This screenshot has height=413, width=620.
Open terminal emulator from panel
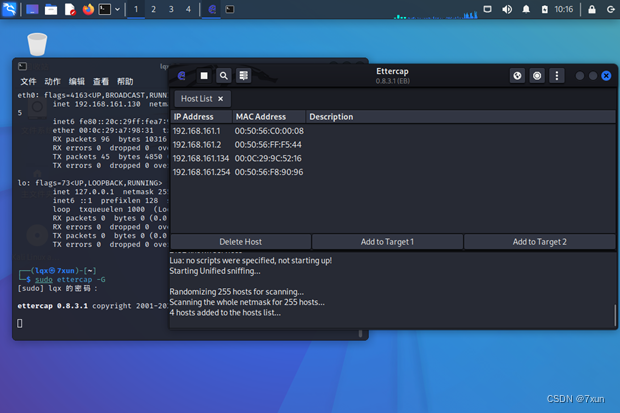coord(105,9)
